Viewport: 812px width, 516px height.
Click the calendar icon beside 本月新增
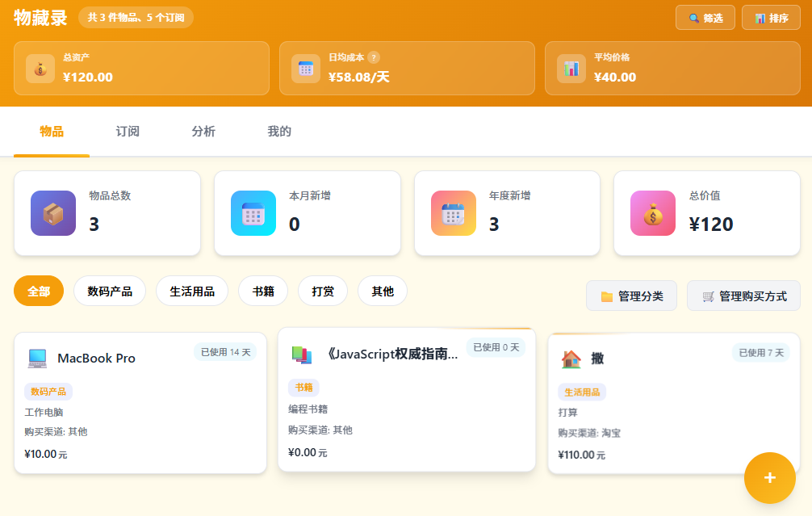(x=253, y=213)
